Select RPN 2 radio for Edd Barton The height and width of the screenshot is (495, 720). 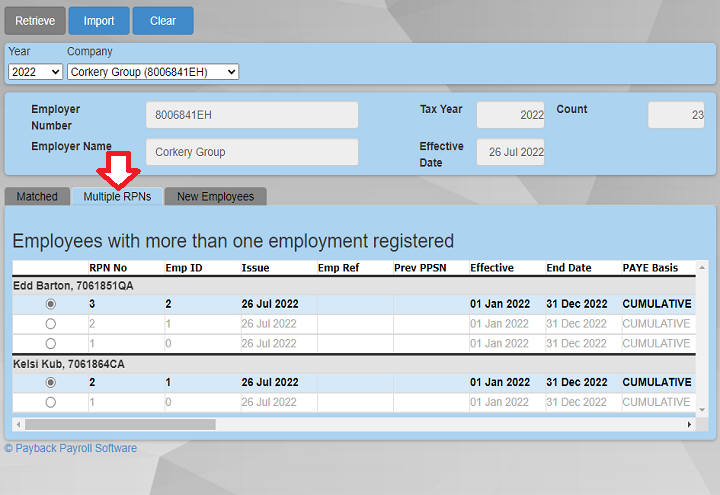51,324
